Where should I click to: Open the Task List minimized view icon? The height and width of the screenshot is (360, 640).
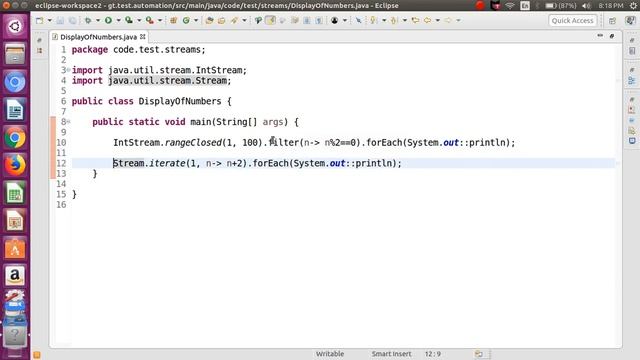pyautogui.click(x=632, y=51)
